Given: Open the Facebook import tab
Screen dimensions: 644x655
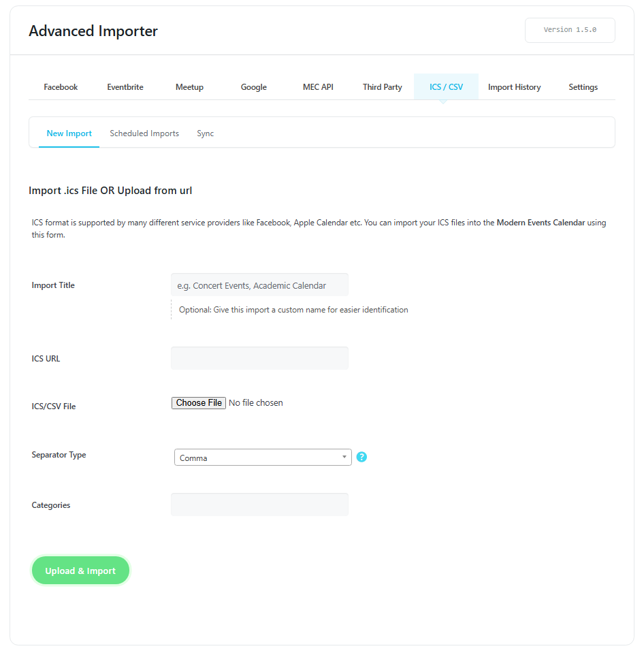Looking at the screenshot, I should pyautogui.click(x=61, y=87).
